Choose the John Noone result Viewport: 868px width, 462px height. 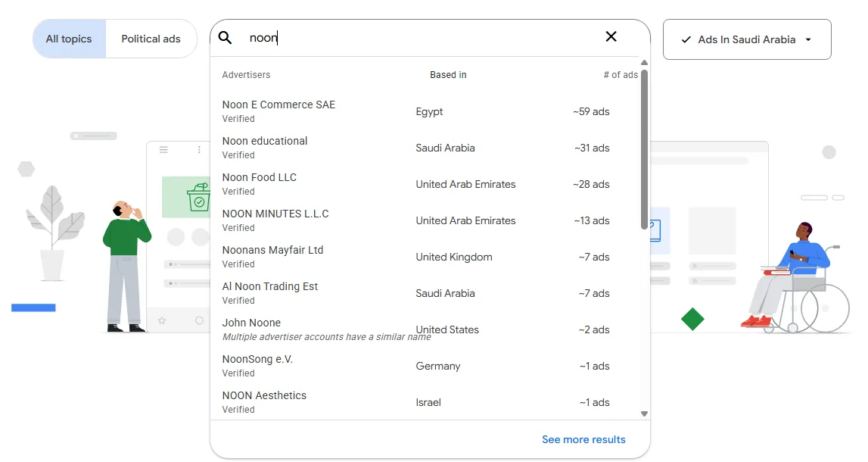[x=425, y=329]
